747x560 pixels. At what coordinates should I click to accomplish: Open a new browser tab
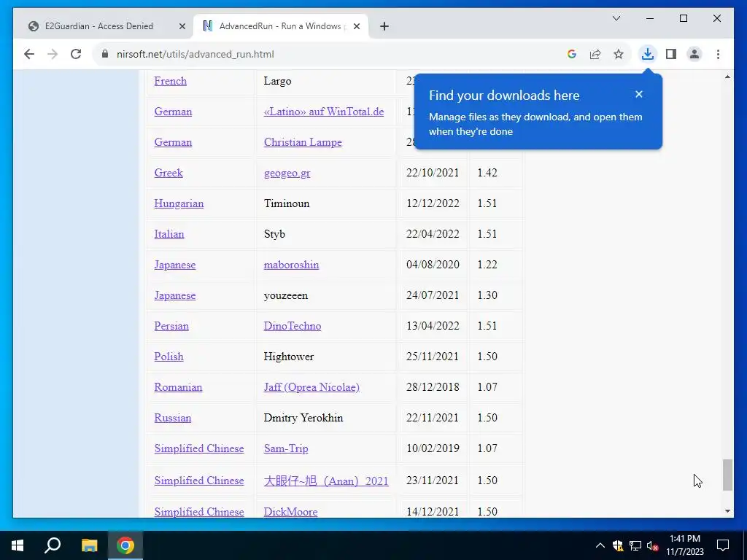tap(384, 27)
